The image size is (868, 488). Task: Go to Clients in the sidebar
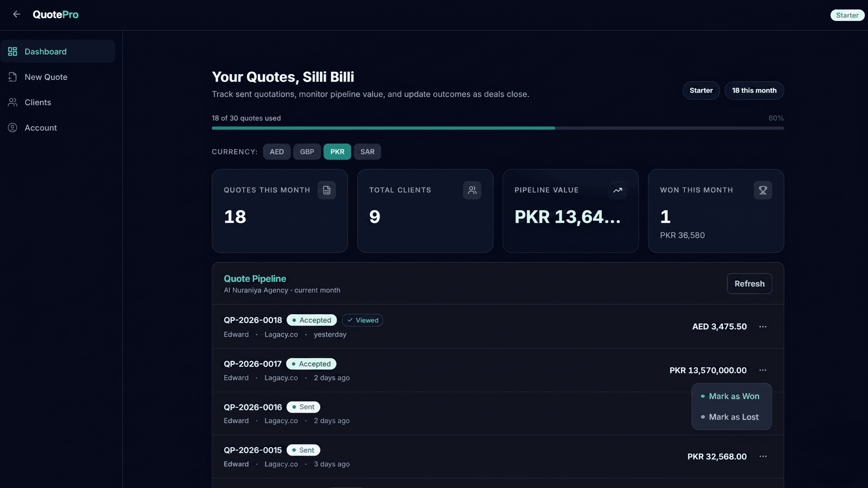tap(58, 102)
